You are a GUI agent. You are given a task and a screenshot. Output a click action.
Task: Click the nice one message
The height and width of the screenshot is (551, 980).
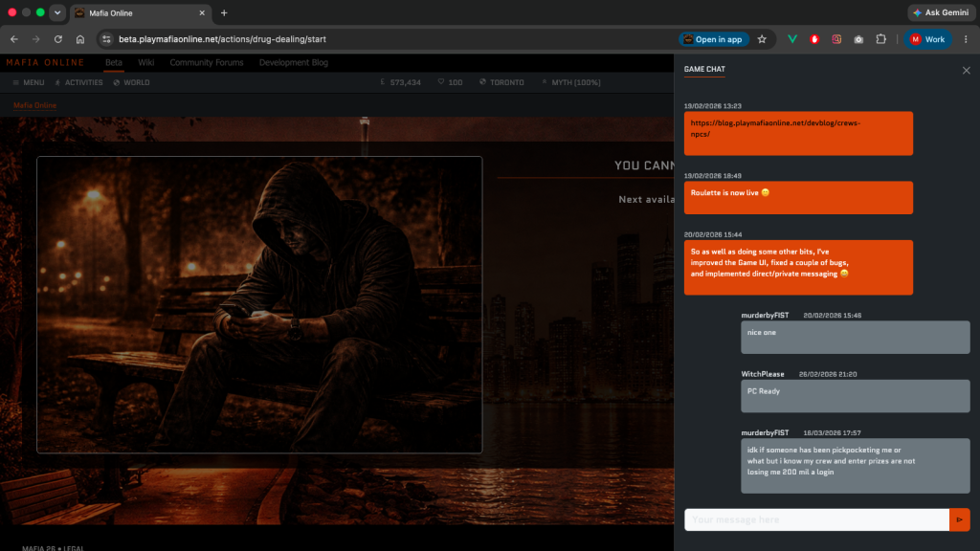pyautogui.click(x=855, y=338)
